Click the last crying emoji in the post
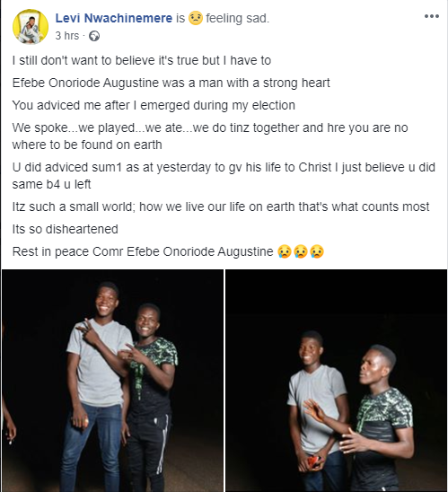The image size is (448, 492). (x=317, y=251)
